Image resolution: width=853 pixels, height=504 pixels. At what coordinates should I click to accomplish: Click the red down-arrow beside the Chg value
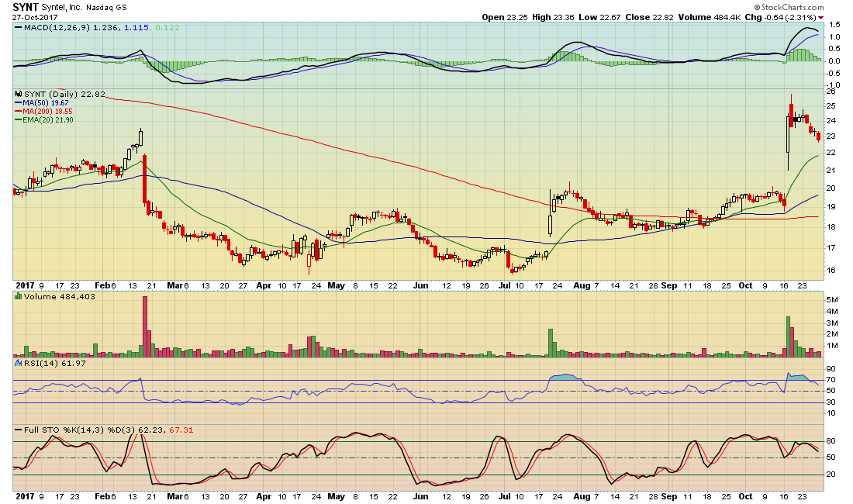pyautogui.click(x=821, y=18)
